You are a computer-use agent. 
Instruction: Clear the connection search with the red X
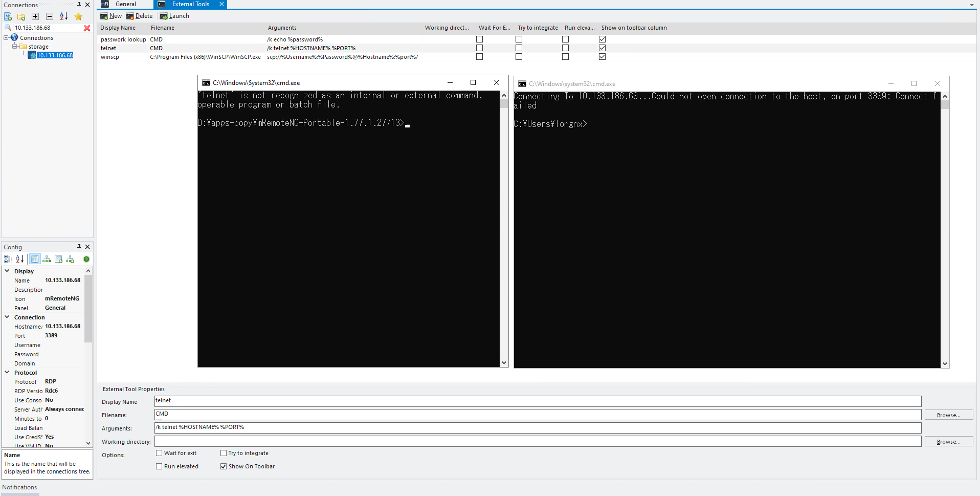point(87,28)
